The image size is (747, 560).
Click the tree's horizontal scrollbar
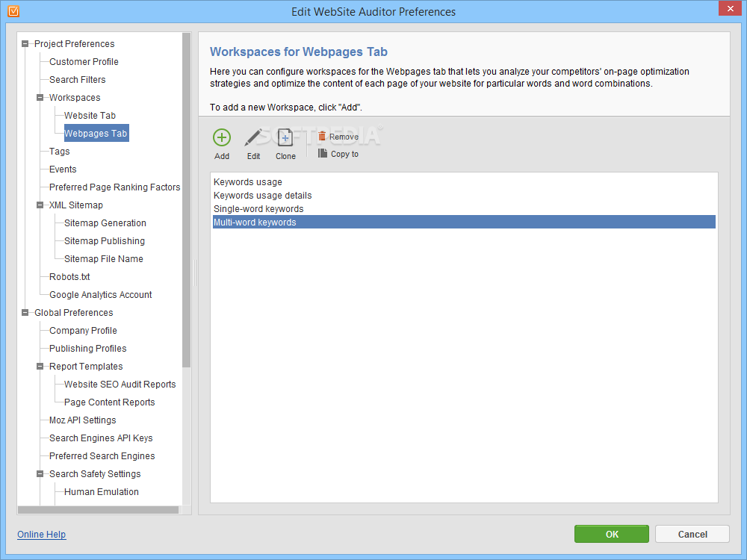click(x=98, y=510)
